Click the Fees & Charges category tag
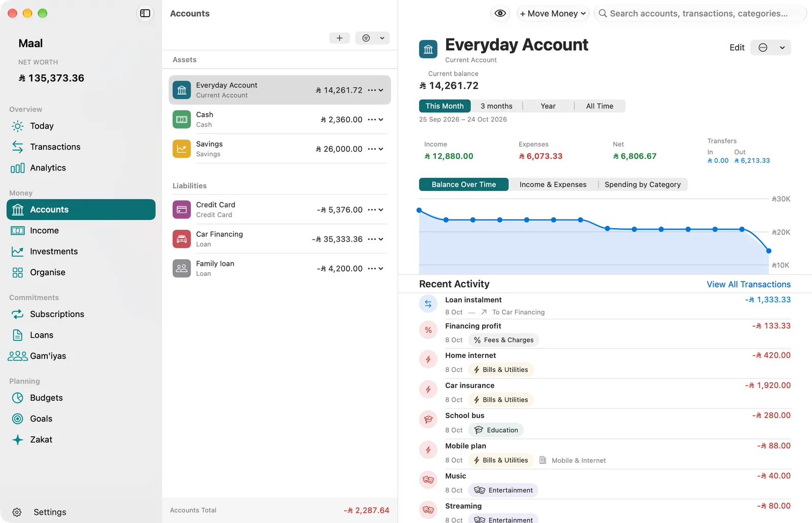 click(x=503, y=340)
